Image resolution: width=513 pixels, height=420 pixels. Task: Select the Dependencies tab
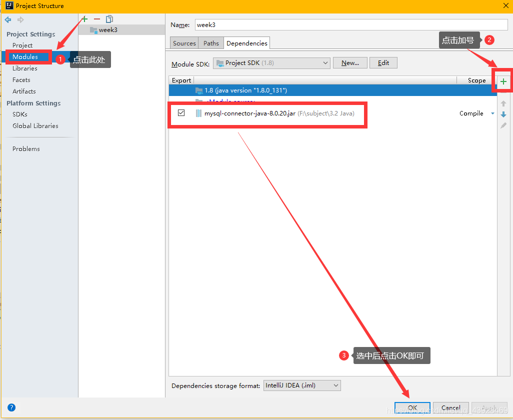246,43
